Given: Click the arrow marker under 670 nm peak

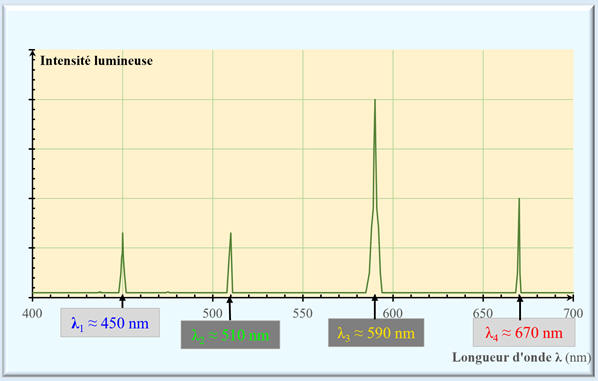Looking at the screenshot, I should (x=519, y=307).
